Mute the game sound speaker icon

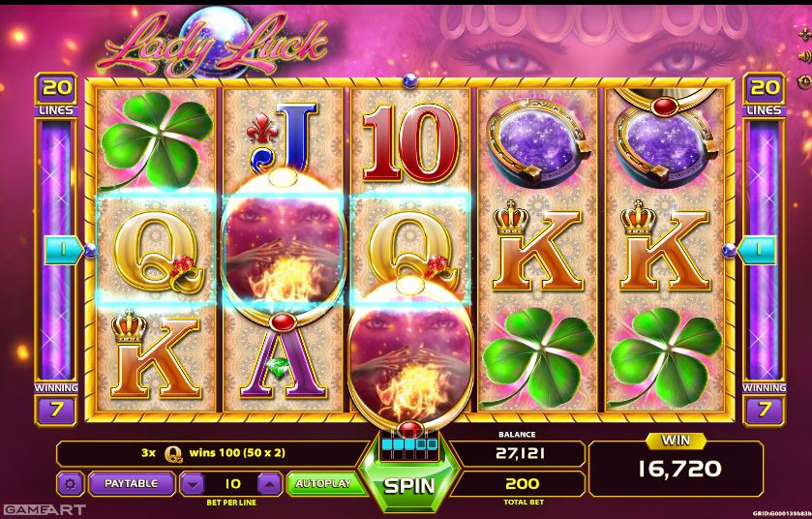coord(805,56)
